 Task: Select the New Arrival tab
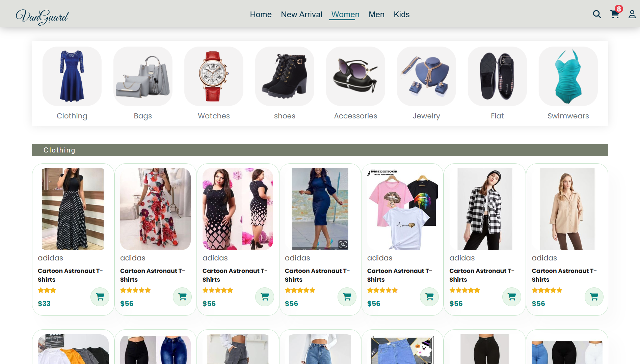click(301, 15)
